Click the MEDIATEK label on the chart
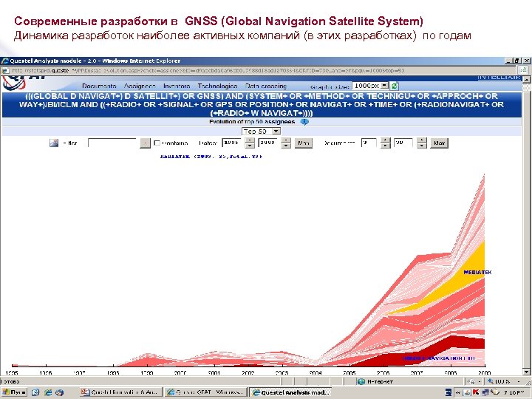This screenshot has width=532, height=399. (x=477, y=272)
